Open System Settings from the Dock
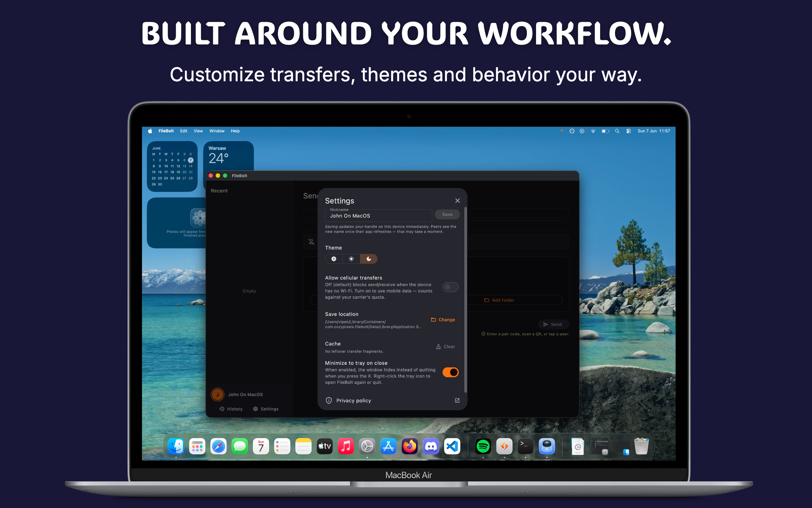Image resolution: width=812 pixels, height=508 pixels. [367, 446]
